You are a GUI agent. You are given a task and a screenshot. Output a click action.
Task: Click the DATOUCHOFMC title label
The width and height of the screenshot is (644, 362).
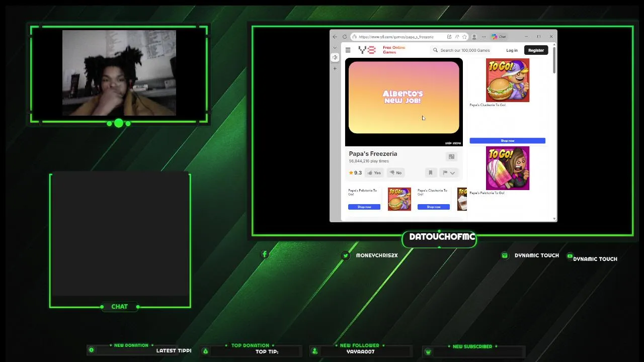click(442, 237)
